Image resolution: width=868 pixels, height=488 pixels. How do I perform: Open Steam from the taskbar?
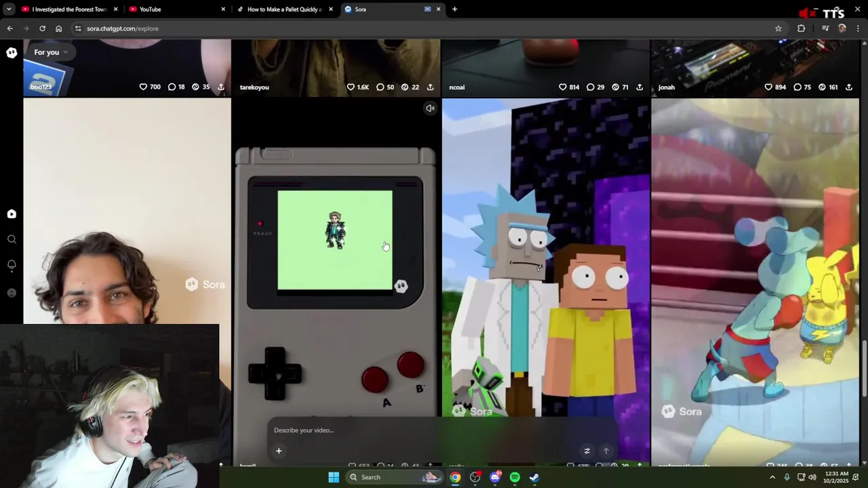534,477
